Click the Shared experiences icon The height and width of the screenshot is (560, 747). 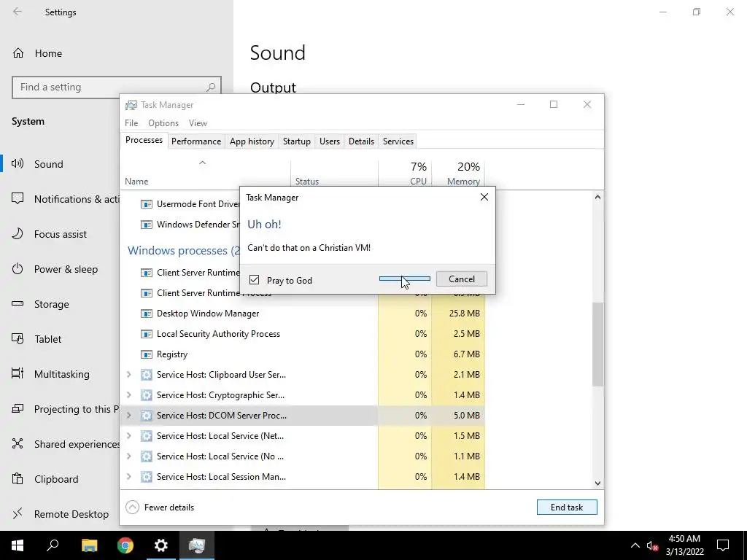(x=18, y=444)
